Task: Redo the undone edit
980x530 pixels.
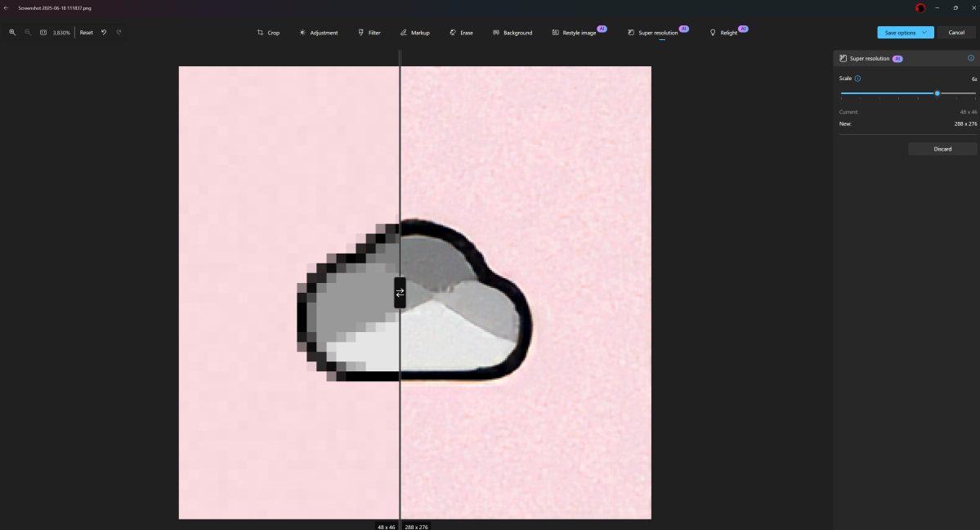Action: [x=119, y=33]
